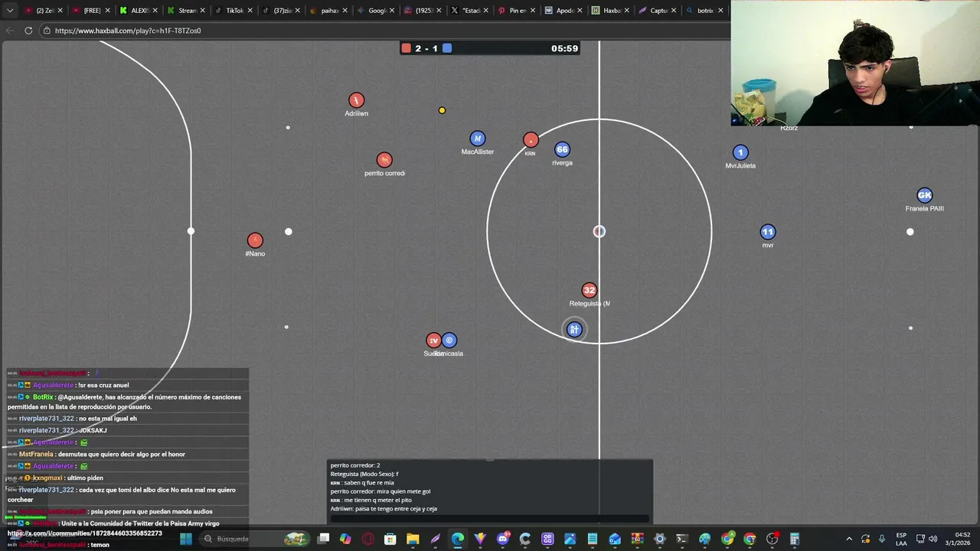The width and height of the screenshot is (980, 551).
Task: View site information icon beside the URL
Action: tap(47, 31)
